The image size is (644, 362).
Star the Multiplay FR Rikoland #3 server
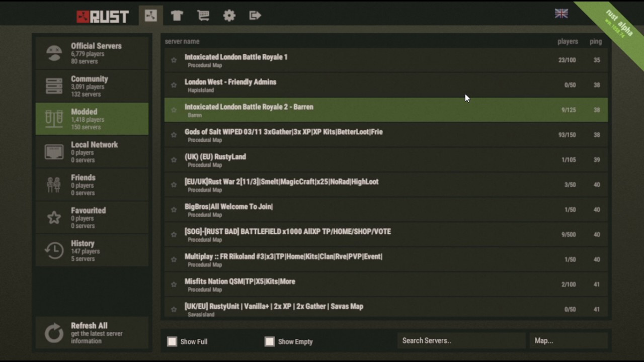click(x=174, y=259)
